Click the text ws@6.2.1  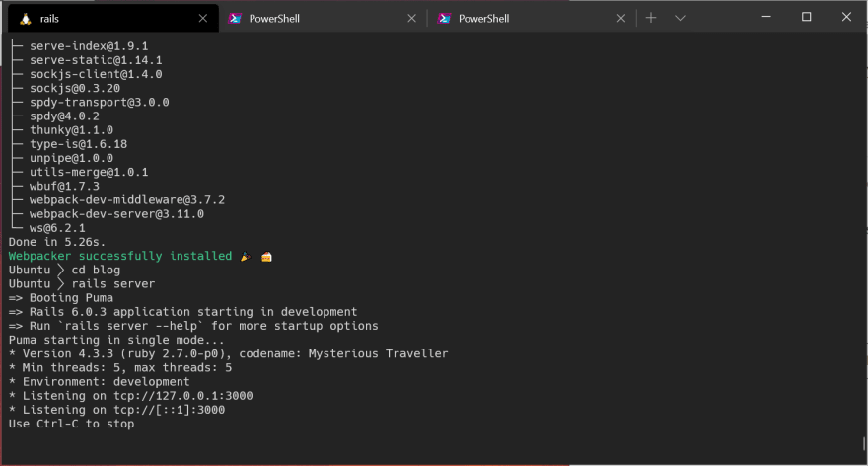coord(57,228)
